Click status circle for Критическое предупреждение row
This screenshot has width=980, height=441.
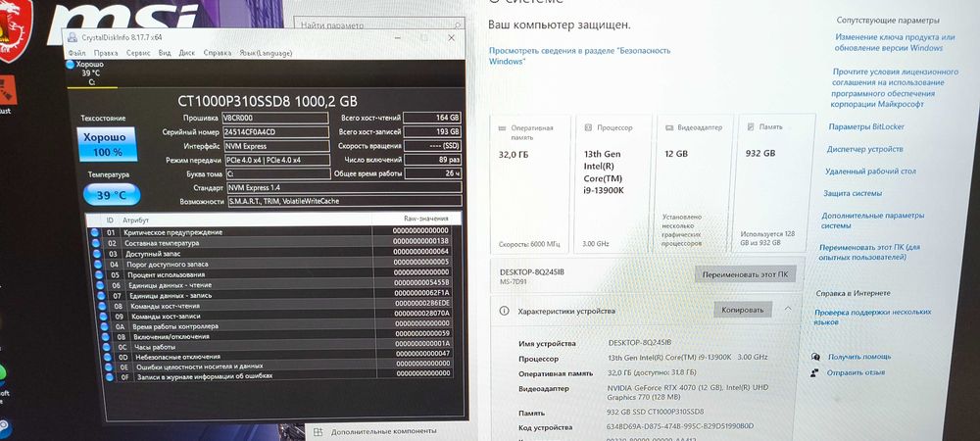[x=95, y=232]
